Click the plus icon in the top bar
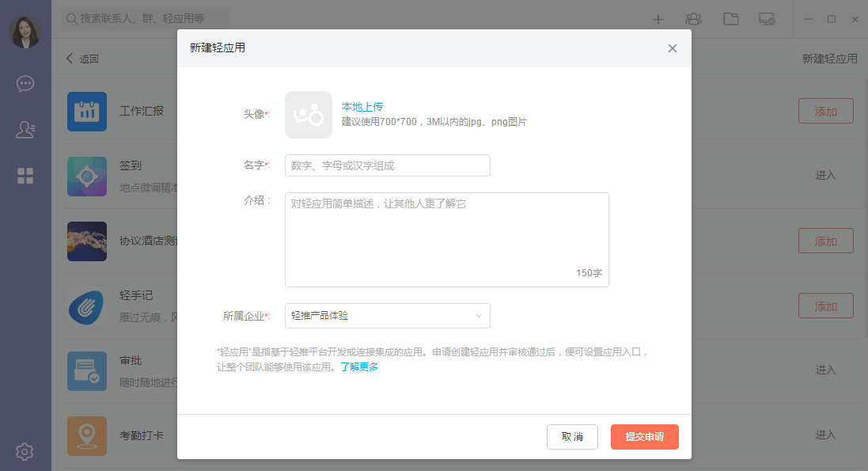Screen dimensions: 868x471 [658, 19]
